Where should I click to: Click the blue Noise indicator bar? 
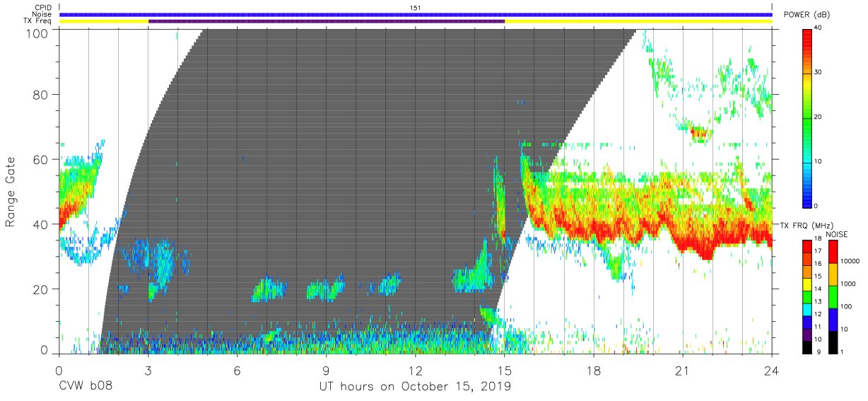click(x=416, y=14)
